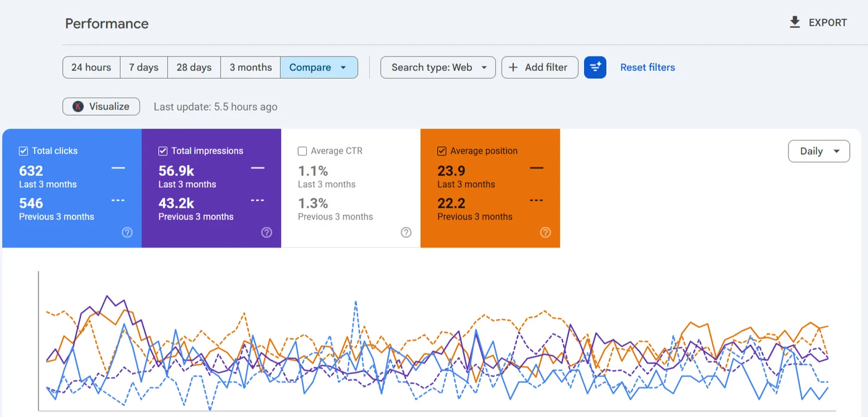Click the EXPORT button label
Screen dimensions: 868x417
point(828,22)
